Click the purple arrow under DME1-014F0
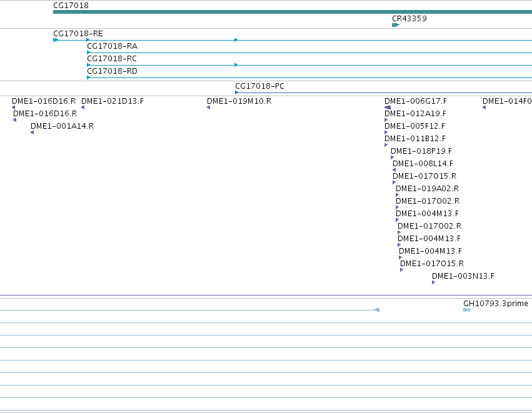Screen dimensions: 532x413 (484, 107)
